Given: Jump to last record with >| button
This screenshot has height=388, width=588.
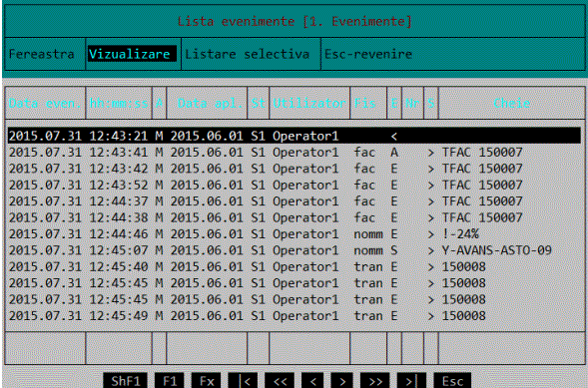Looking at the screenshot, I should click(411, 381).
